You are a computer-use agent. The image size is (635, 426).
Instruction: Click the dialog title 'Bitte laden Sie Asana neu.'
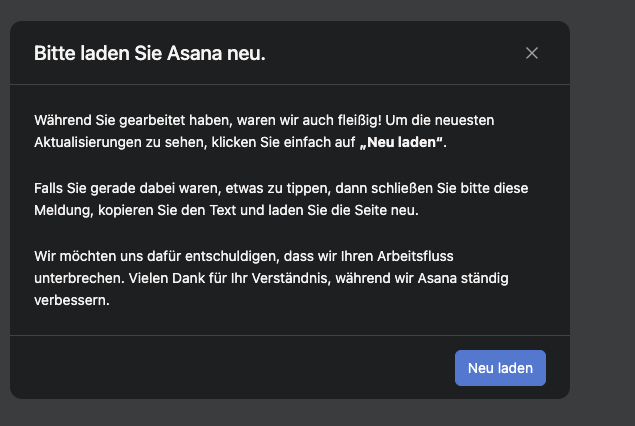click(150, 53)
